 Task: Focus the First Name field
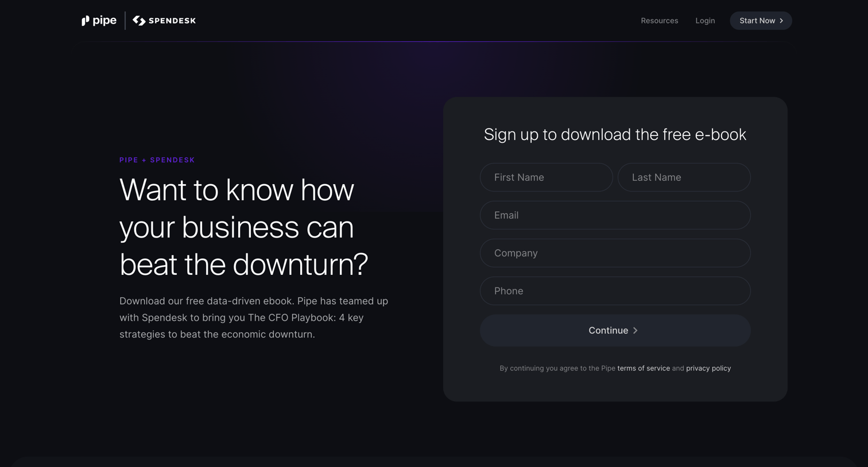tap(546, 177)
